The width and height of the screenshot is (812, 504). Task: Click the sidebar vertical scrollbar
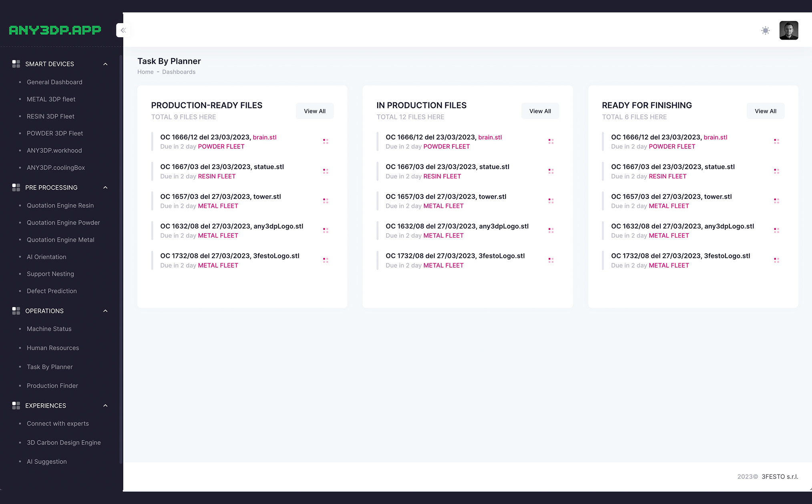tap(121, 260)
